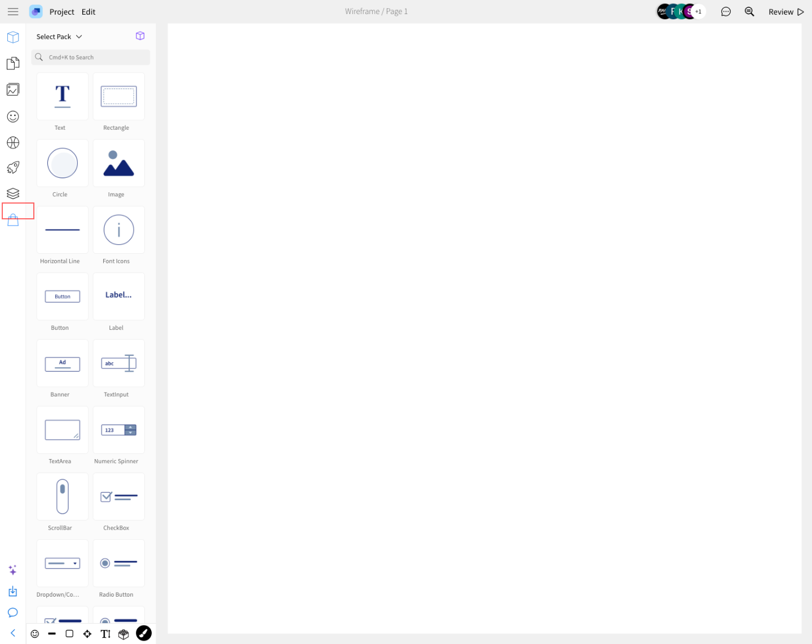Click the import download icon
This screenshot has width=812, height=644.
[x=13, y=592]
